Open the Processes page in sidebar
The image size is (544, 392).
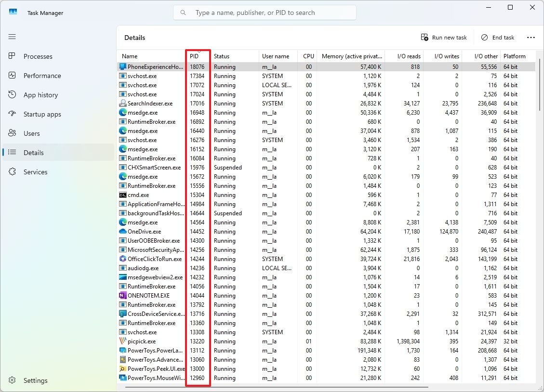click(x=38, y=56)
